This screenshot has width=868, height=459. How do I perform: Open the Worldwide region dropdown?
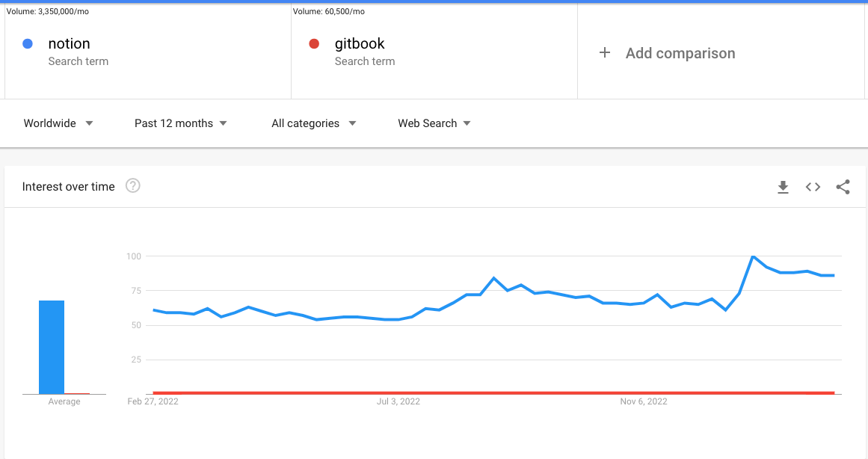click(x=58, y=123)
